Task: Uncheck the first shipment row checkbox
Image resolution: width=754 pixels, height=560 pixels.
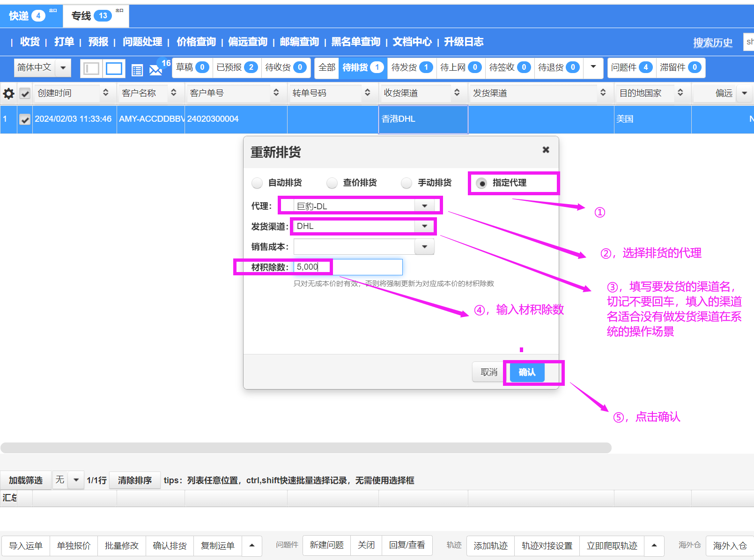Action: click(x=25, y=119)
